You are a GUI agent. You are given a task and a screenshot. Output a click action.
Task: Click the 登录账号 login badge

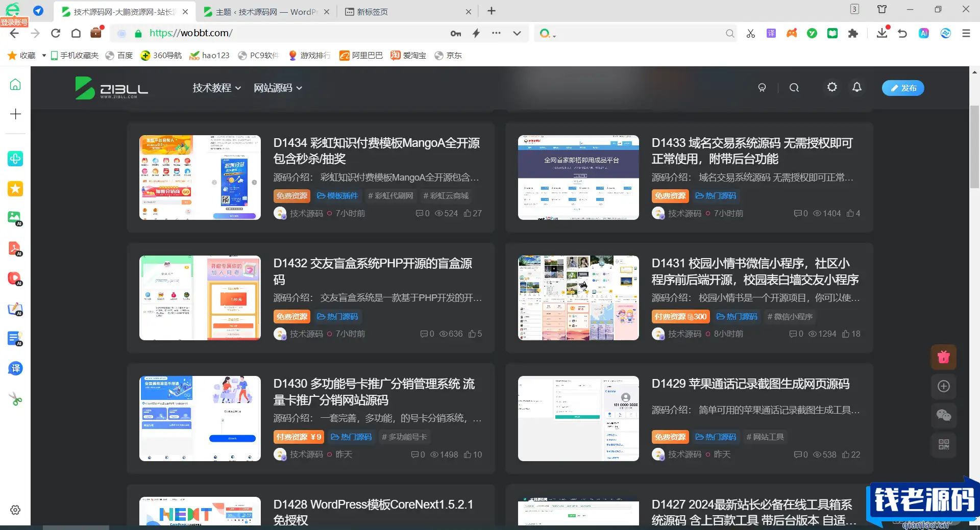click(x=14, y=22)
